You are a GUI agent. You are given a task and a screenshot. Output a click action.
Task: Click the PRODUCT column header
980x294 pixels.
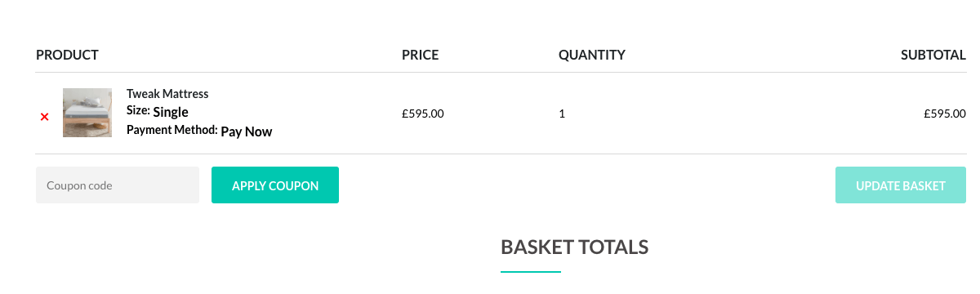67,56
